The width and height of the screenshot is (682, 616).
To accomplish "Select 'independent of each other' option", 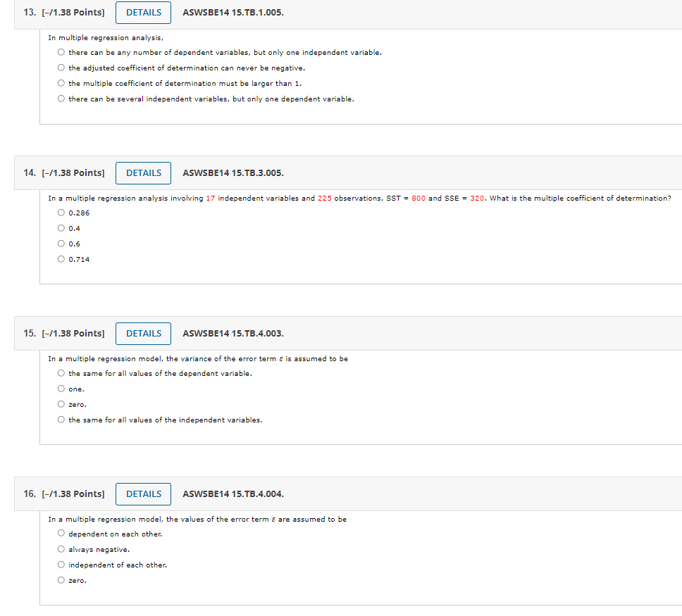I will (x=61, y=565).
